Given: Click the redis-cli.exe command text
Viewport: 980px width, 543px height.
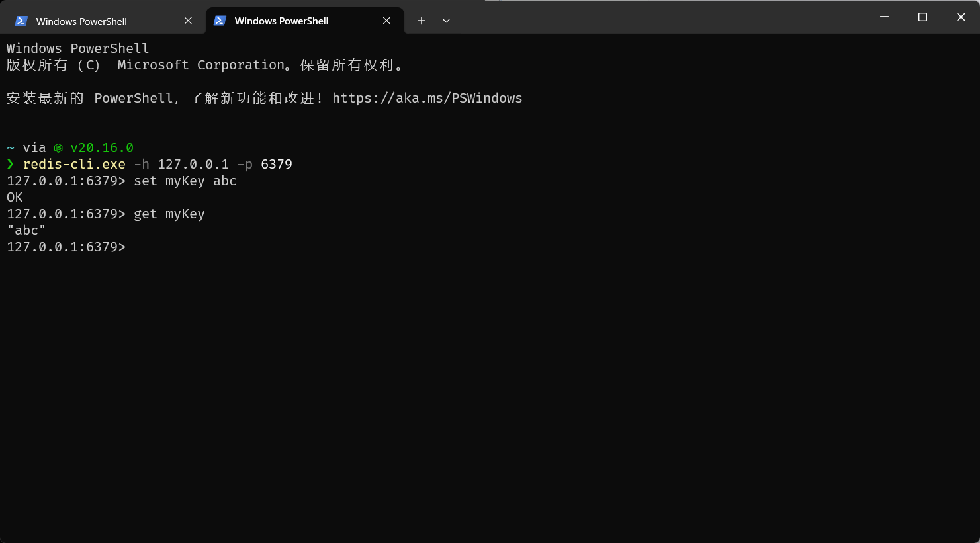Looking at the screenshot, I should click(74, 163).
